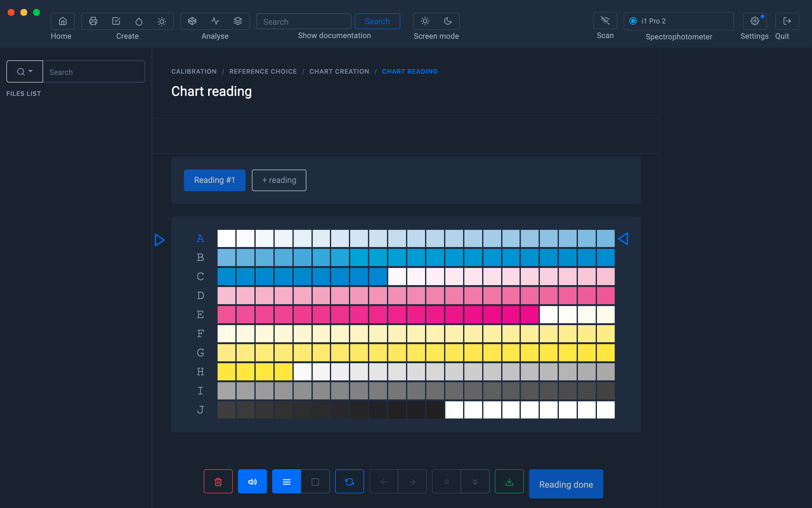Viewport: 812px width, 508px height.
Task: Click the macOS green fullscreen button
Action: coord(36,12)
